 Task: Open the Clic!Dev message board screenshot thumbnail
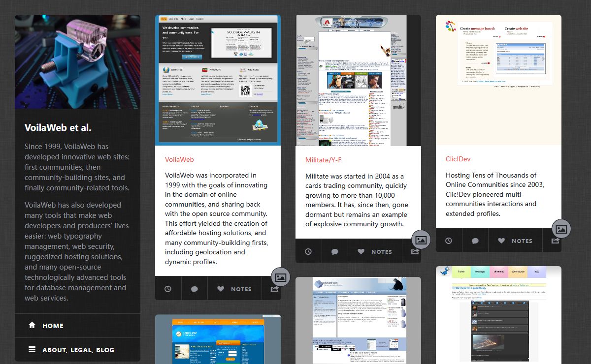click(x=498, y=80)
